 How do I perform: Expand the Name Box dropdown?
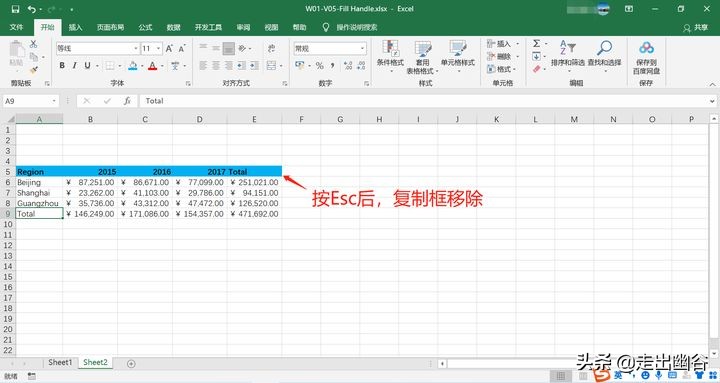54,101
